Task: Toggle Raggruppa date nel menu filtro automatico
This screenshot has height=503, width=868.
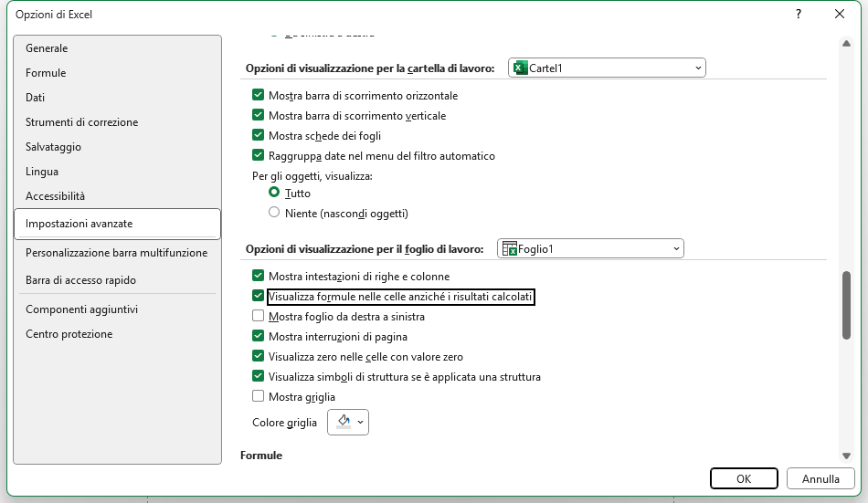Action: [x=258, y=155]
